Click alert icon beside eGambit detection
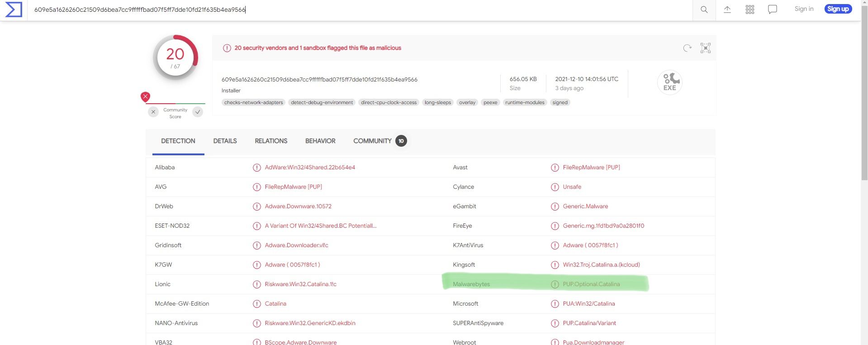 click(555, 206)
